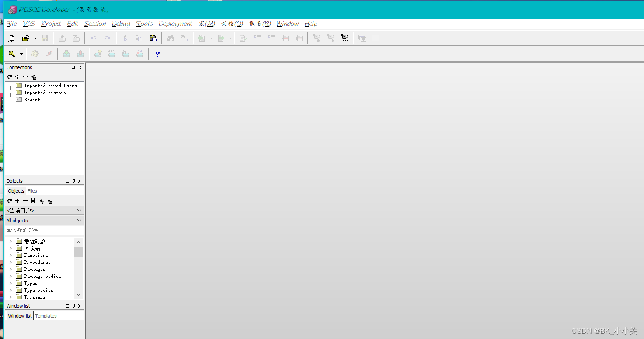Click the Find binoculars icon in Objects panel
The image size is (644, 339).
point(33,201)
